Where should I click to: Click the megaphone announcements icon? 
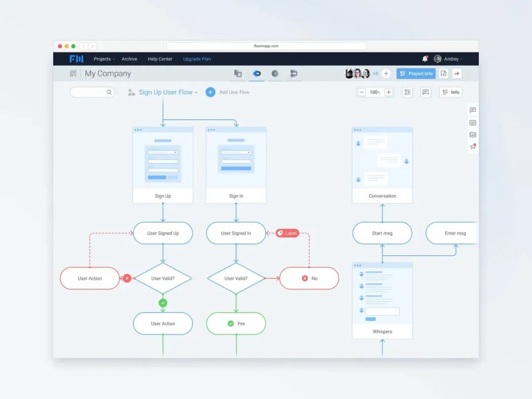[x=472, y=147]
